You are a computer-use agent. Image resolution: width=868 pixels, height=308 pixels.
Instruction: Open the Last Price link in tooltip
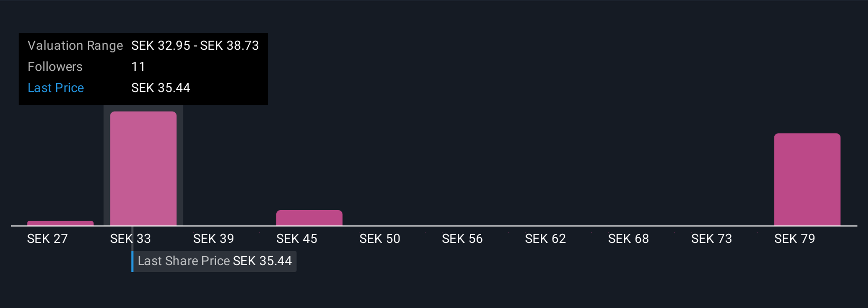pos(56,88)
